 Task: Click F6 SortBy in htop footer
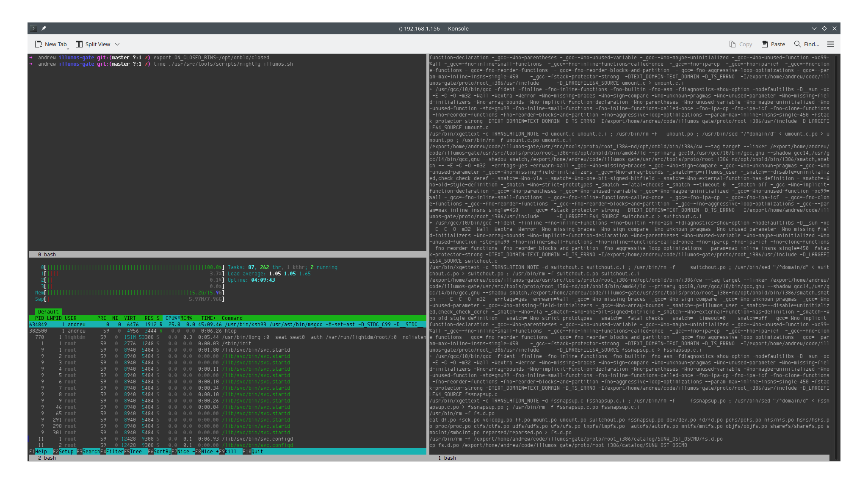coord(159,452)
